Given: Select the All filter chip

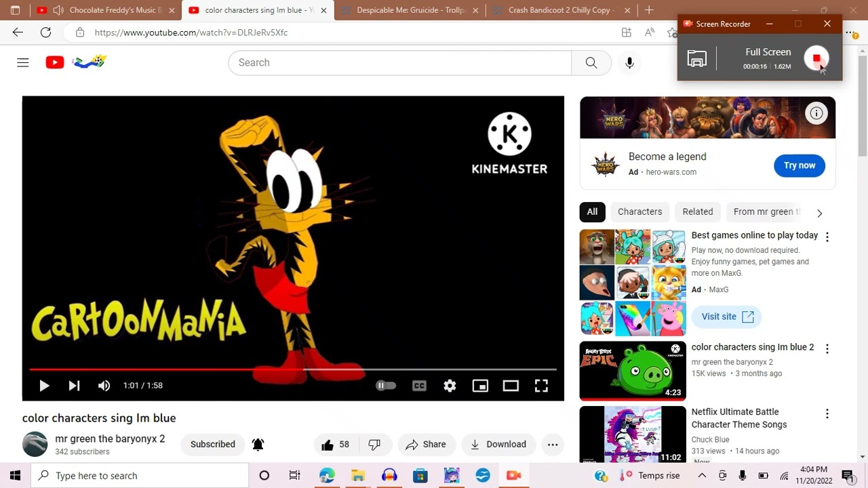Looking at the screenshot, I should click(592, 211).
